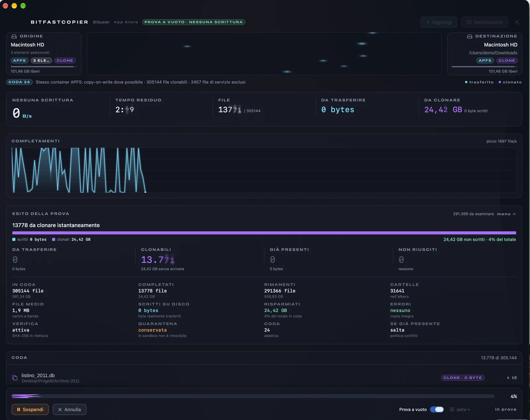The image size is (530, 420).
Task: Click the '13.778 di 305.144' counter
Action: tap(499, 358)
